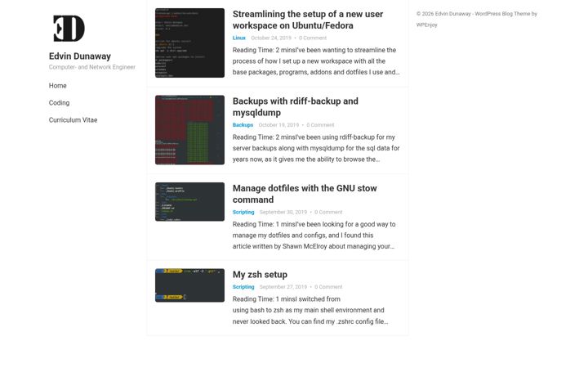Click 0 Comment on the October 19 post
Viewport: 588px width, 368px height.
pyautogui.click(x=320, y=125)
